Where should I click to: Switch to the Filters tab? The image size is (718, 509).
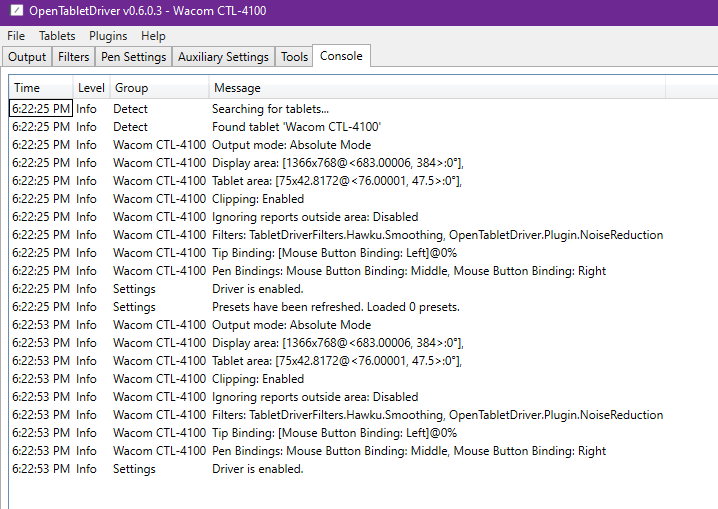73,57
